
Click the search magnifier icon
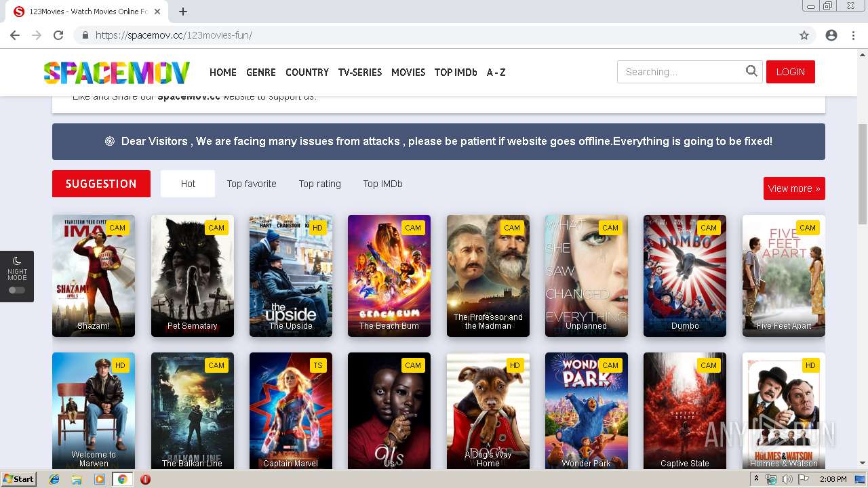751,71
